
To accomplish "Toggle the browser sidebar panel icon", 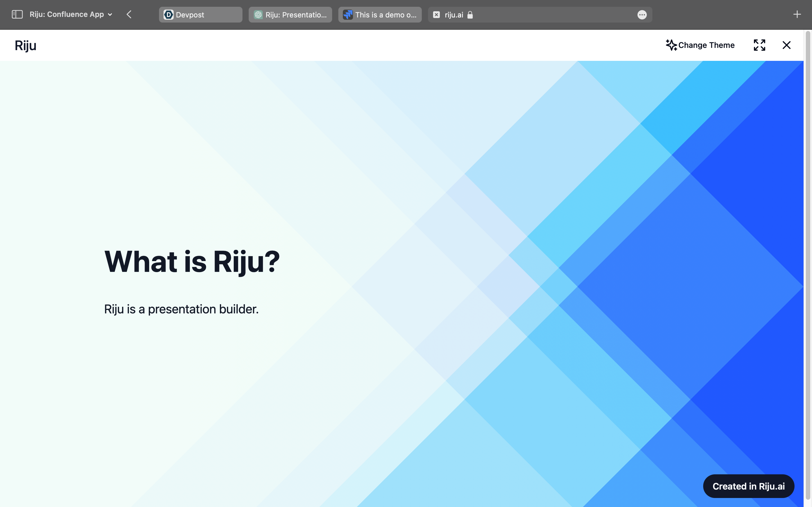I will [x=17, y=14].
